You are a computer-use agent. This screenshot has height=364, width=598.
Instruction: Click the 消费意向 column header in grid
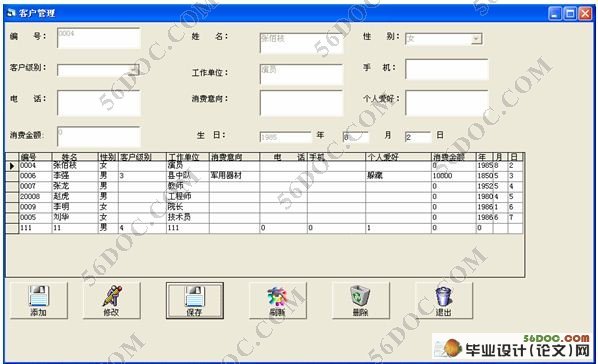(234, 157)
